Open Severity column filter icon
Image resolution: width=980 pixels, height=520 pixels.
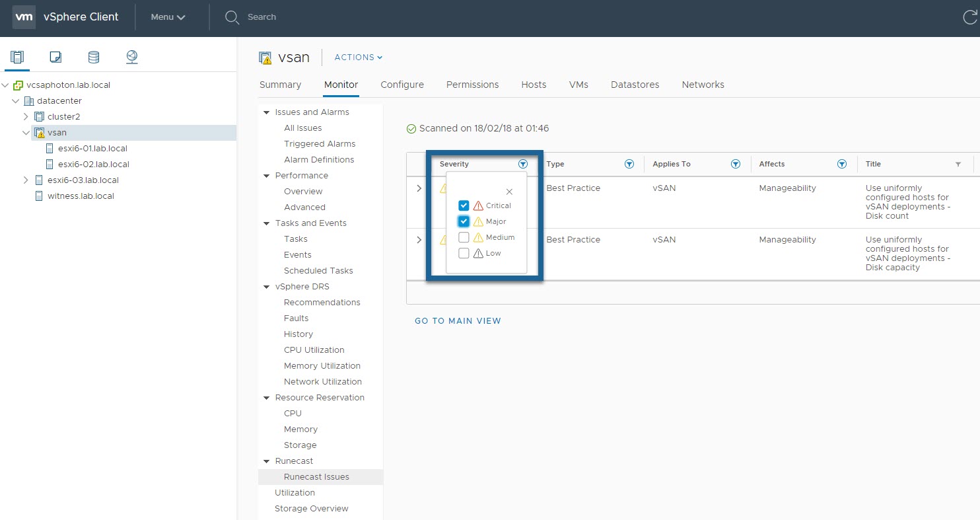[523, 164]
